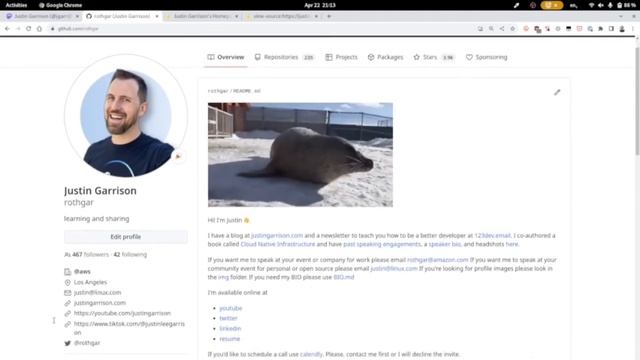Image resolution: width=640 pixels, height=360 pixels.
Task: Open the 467 followers link
Action: pyautogui.click(x=90, y=254)
